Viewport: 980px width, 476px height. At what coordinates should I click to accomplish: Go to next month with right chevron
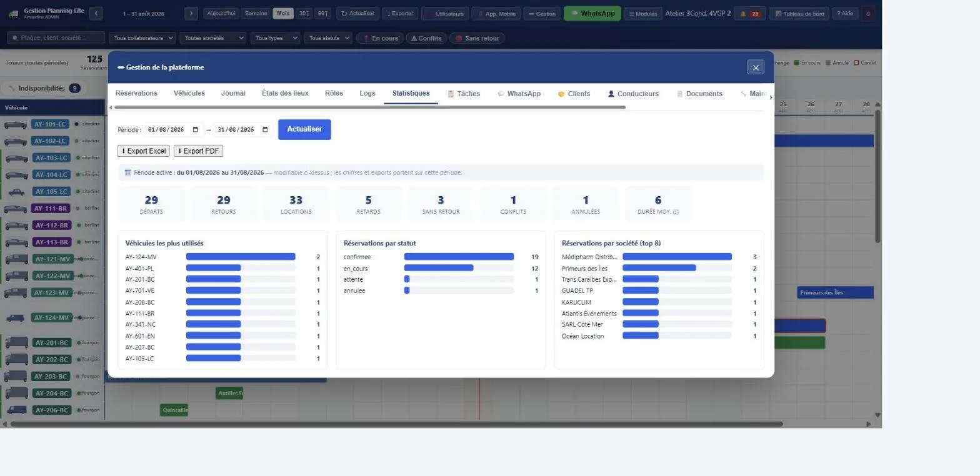click(x=191, y=13)
